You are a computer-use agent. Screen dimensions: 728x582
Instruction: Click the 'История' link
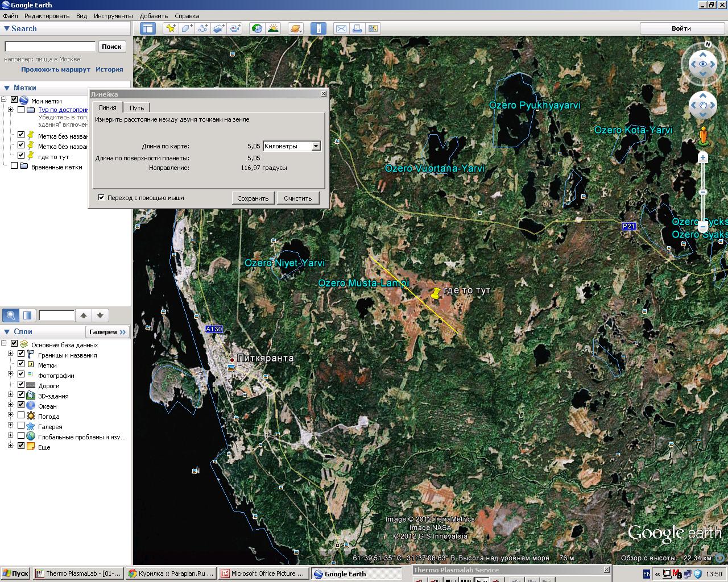pos(109,69)
